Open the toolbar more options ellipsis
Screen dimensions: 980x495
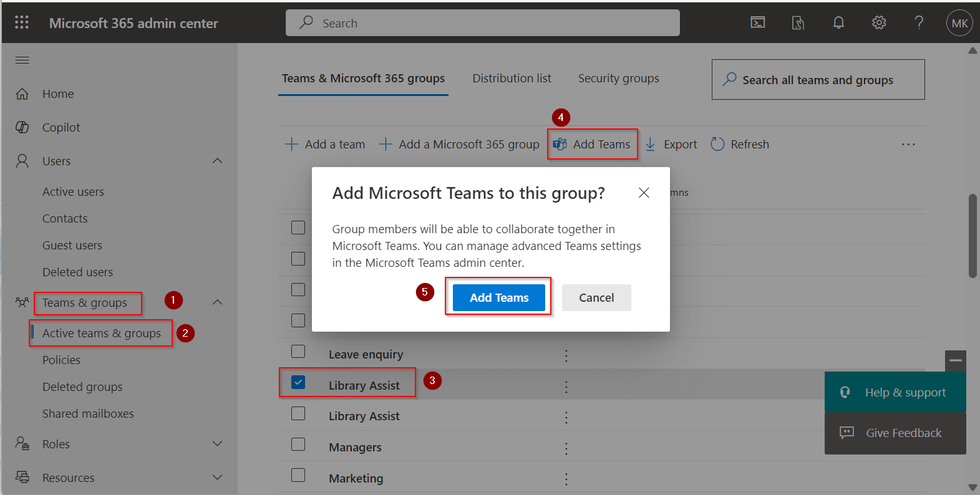pos(908,144)
